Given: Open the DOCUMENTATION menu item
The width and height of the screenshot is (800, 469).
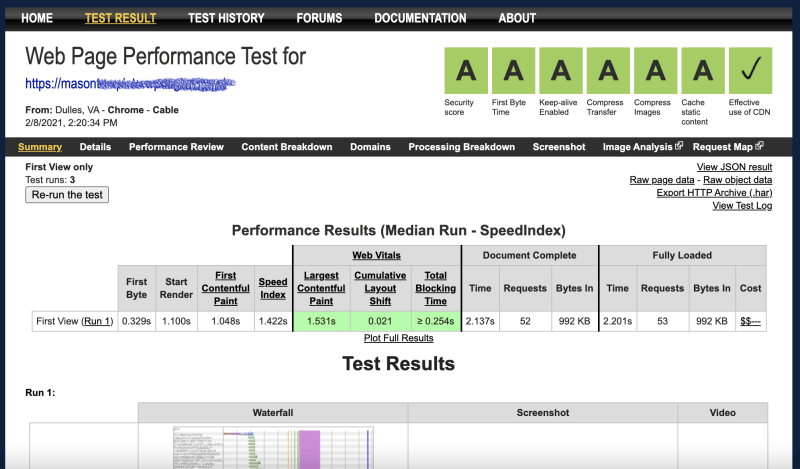Looking at the screenshot, I should [420, 18].
